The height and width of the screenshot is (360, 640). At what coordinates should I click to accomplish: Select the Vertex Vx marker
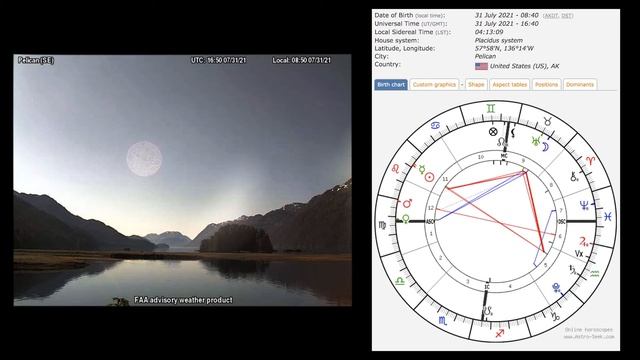(579, 254)
